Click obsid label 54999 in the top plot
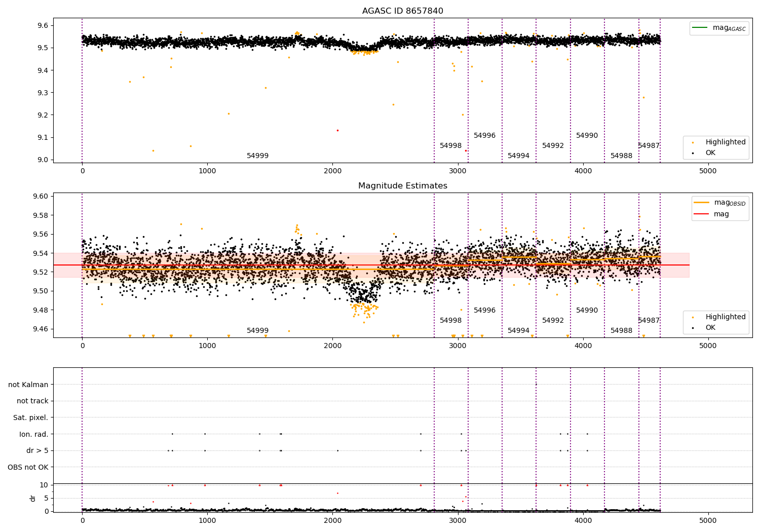 (257, 156)
